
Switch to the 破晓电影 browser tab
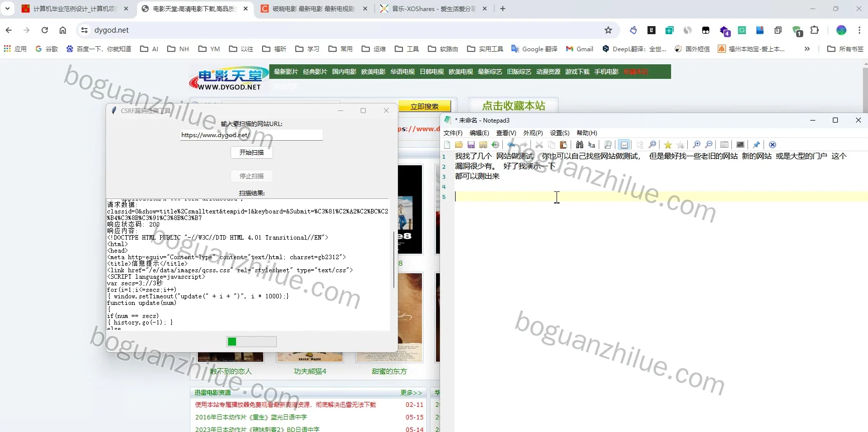313,9
